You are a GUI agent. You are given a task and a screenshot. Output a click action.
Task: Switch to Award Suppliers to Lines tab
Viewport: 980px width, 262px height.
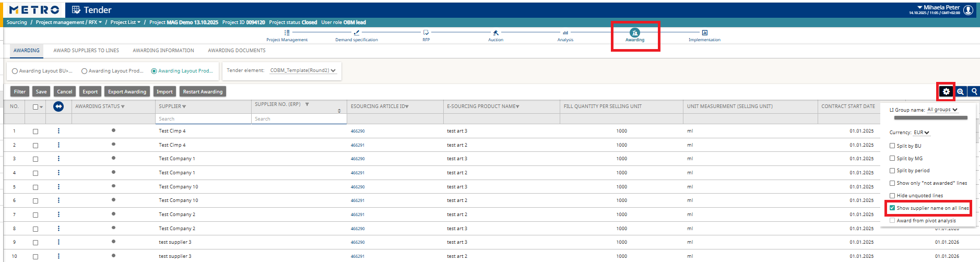click(86, 51)
